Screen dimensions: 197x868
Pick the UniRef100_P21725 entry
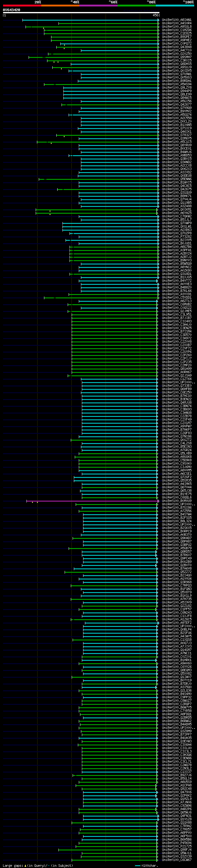coord(177,846)
